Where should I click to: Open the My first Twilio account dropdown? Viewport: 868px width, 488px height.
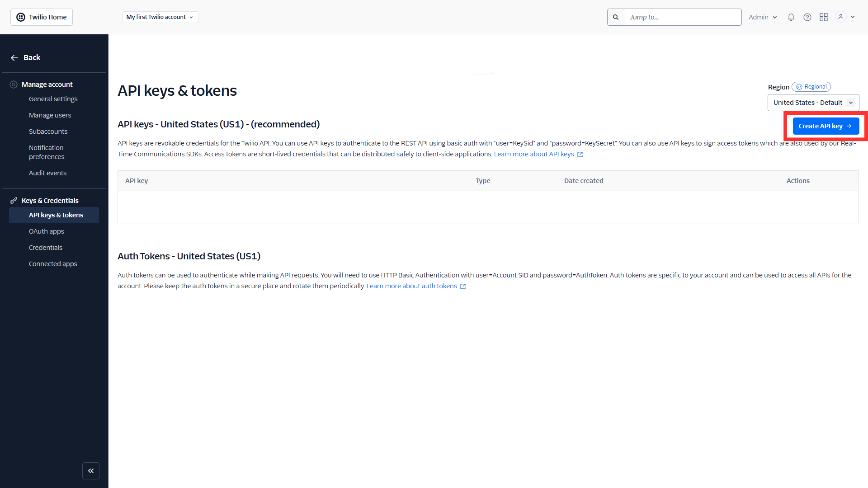pyautogui.click(x=160, y=17)
